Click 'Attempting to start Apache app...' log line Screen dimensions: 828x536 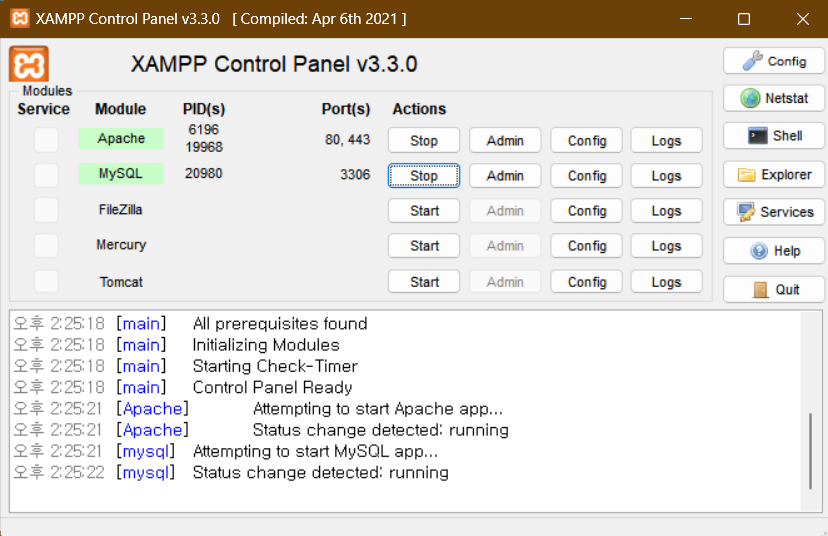[x=378, y=409]
